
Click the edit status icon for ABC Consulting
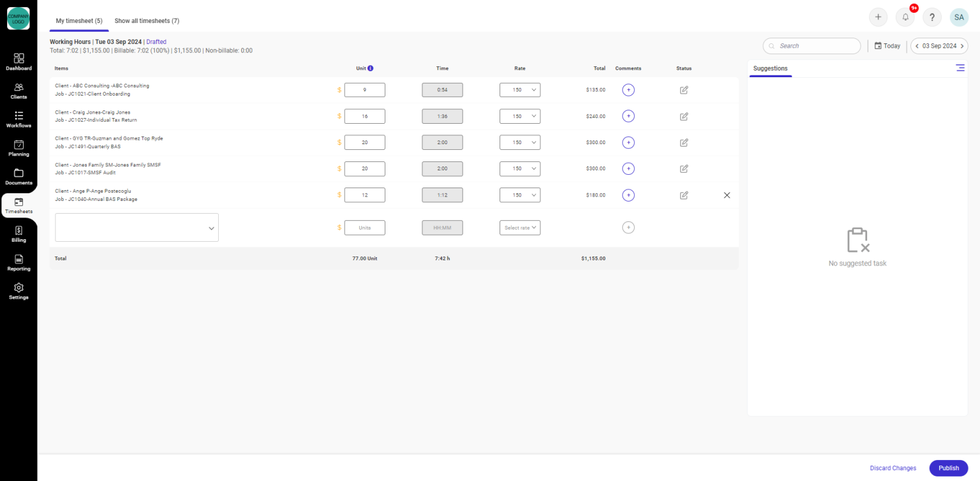(x=683, y=90)
